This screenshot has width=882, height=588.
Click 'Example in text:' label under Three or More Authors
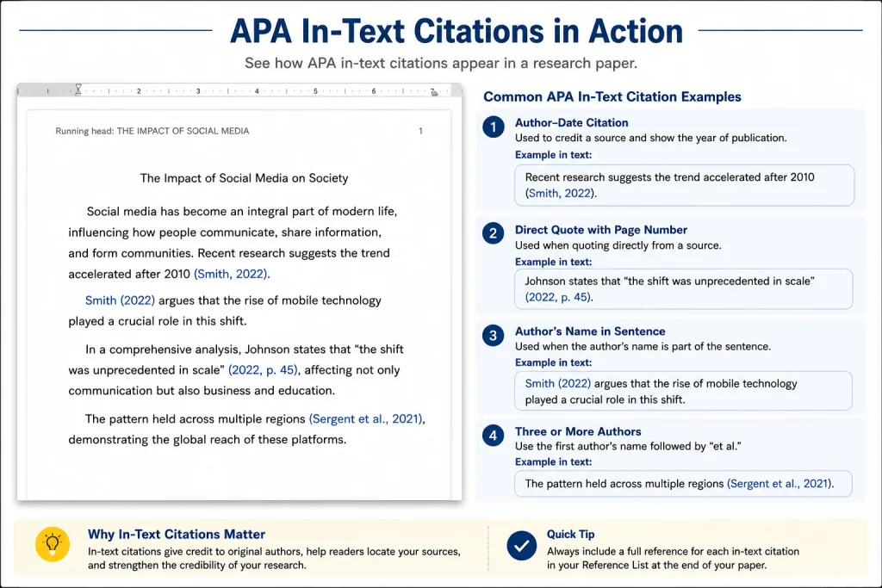click(x=554, y=461)
